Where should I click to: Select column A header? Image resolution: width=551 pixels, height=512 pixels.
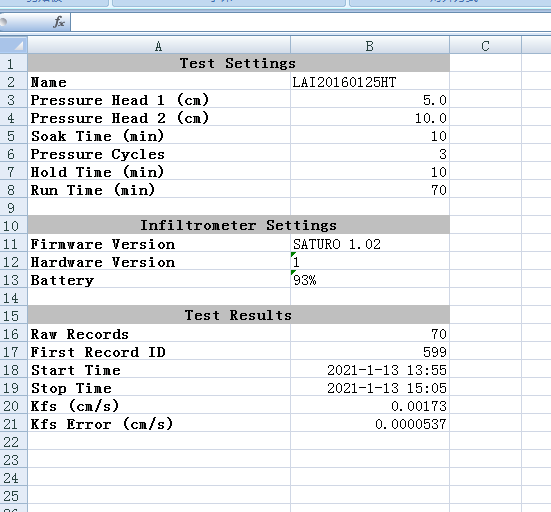159,46
